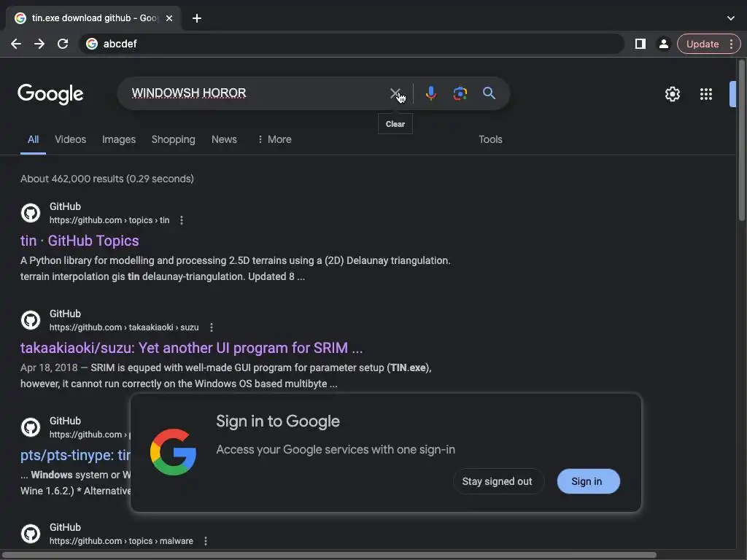
Task: Switch to Images results tab
Action: click(119, 139)
